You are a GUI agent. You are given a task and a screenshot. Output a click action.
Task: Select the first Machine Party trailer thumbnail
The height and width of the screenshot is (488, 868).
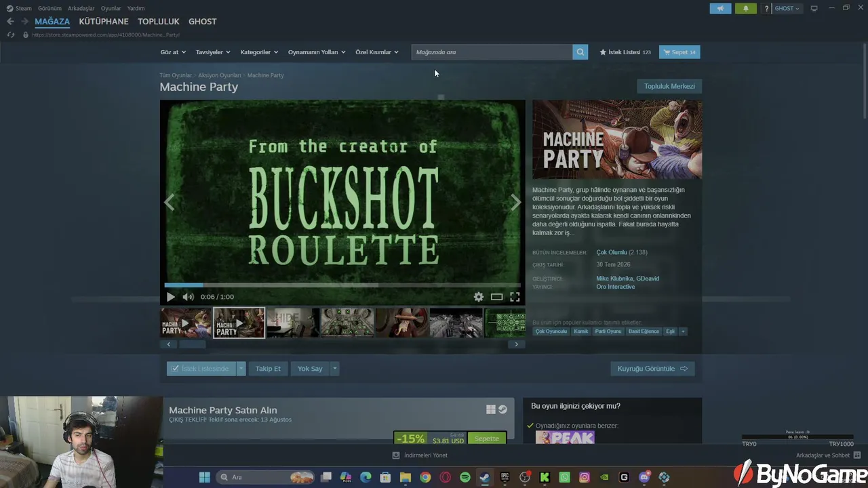(186, 323)
